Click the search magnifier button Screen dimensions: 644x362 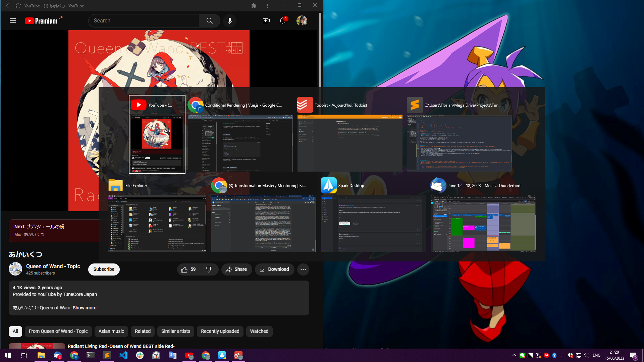209,21
